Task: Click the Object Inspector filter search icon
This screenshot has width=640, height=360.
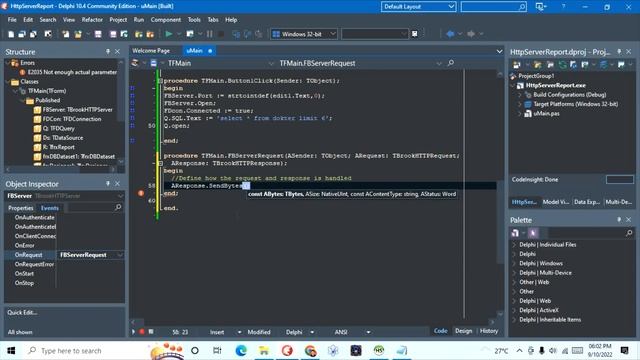Action: coord(118,208)
